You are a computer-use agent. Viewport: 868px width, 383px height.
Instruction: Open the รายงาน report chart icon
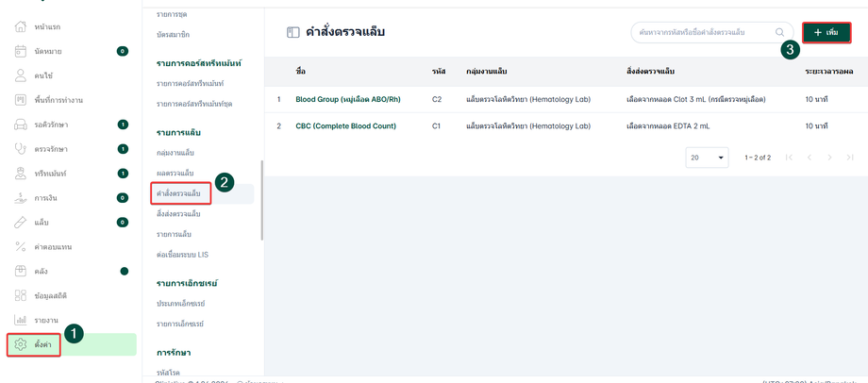[x=21, y=320]
